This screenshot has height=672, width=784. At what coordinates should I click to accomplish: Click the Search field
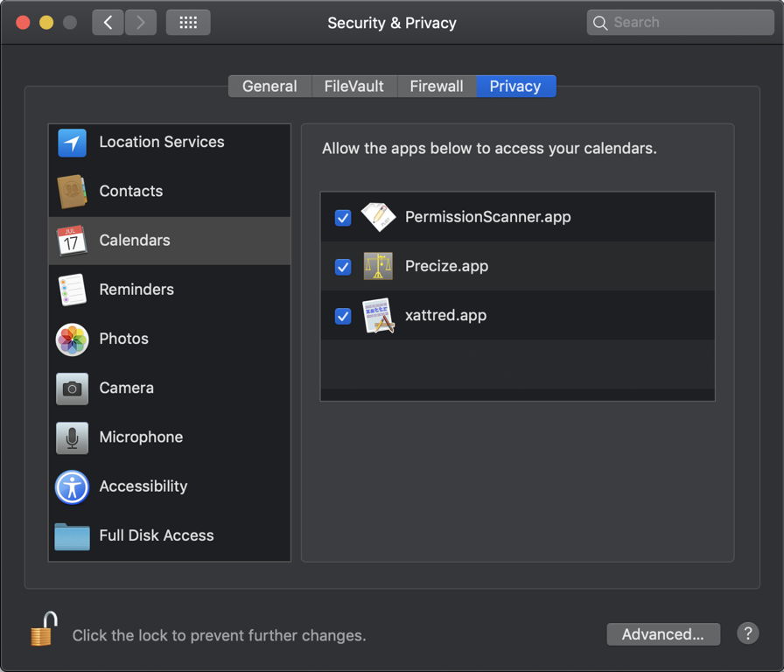pyautogui.click(x=679, y=23)
